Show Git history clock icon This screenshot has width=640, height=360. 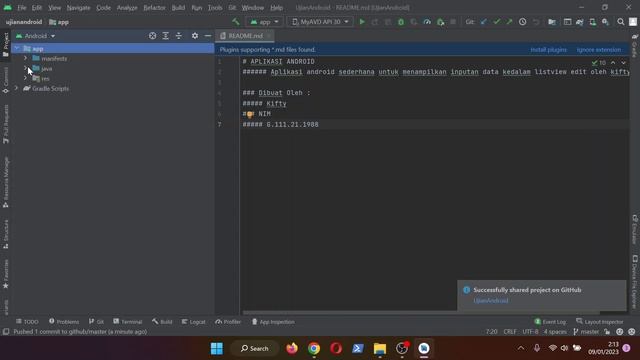[522, 22]
